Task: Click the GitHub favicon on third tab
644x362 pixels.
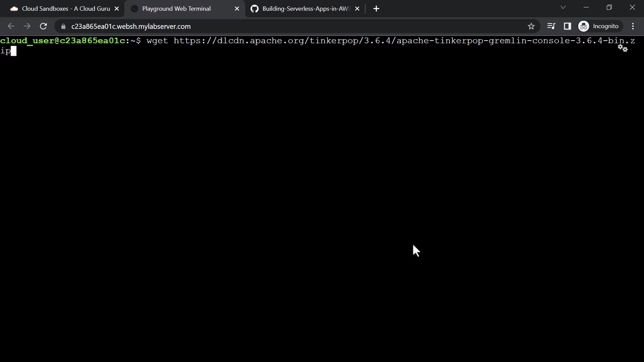Action: tap(255, 9)
